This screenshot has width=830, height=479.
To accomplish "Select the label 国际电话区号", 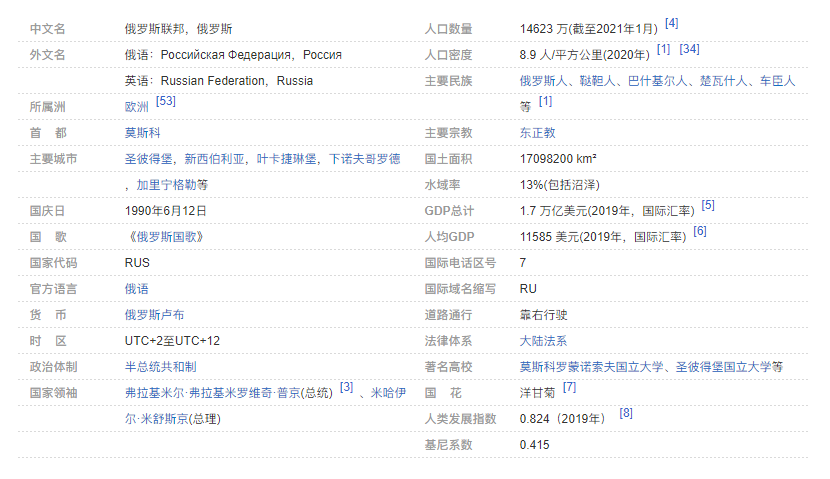I will pyautogui.click(x=460, y=263).
